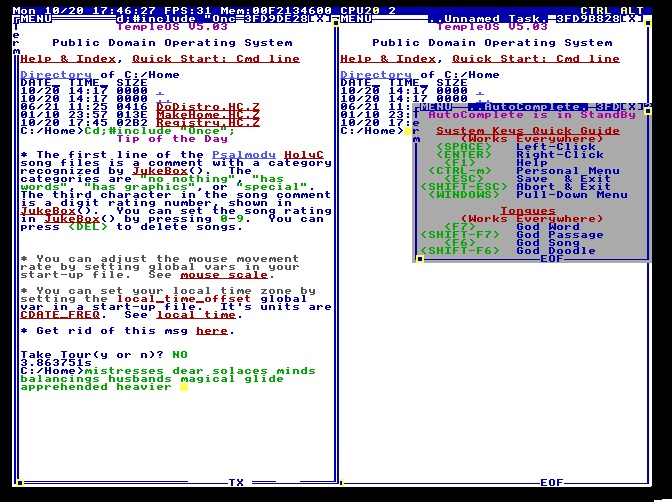672x502 pixels.
Task: Open Quick Start: Cmd line in right window
Action: click(536, 59)
